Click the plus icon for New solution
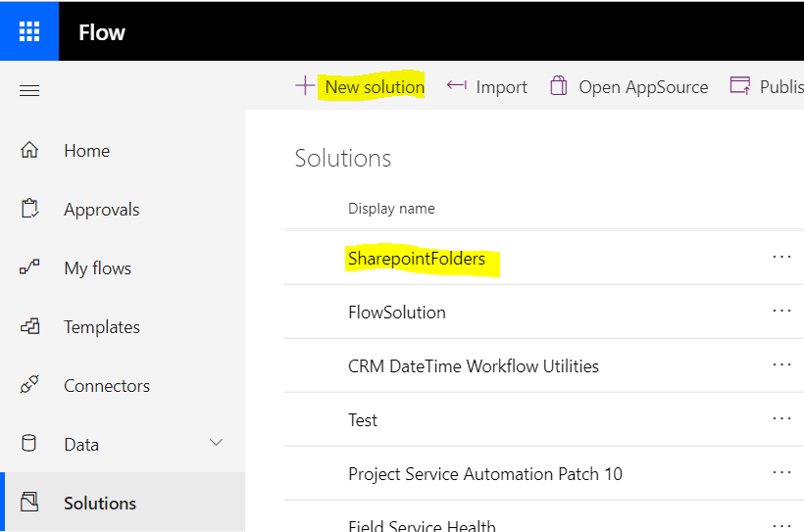Image resolution: width=804 pixels, height=532 pixels. 305,85
